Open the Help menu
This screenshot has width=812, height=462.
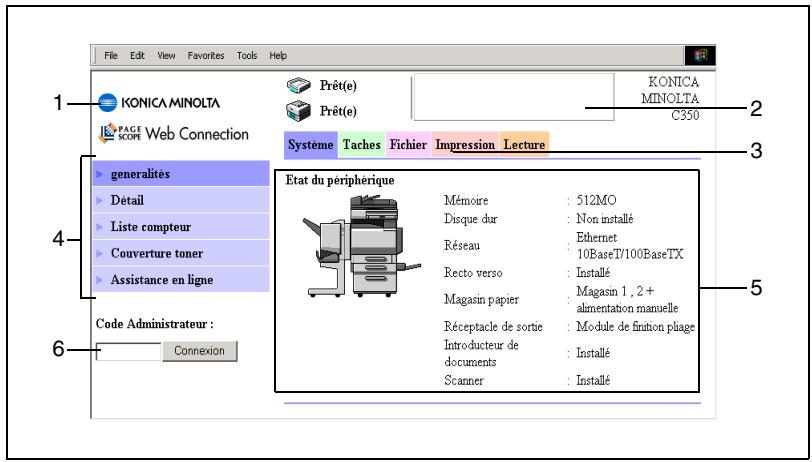click(x=278, y=55)
